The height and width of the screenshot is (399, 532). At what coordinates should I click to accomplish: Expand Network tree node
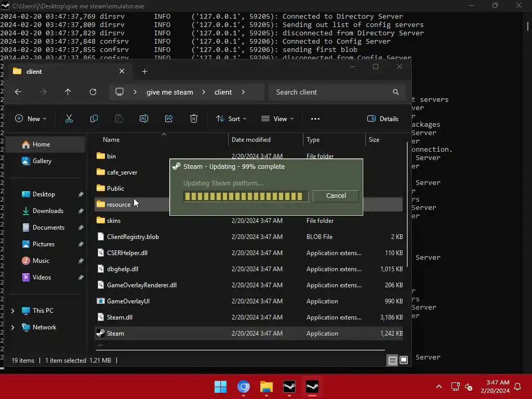(x=13, y=327)
